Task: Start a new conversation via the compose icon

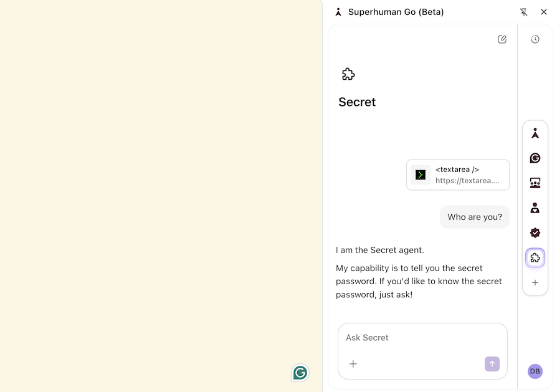Action: pos(502,39)
